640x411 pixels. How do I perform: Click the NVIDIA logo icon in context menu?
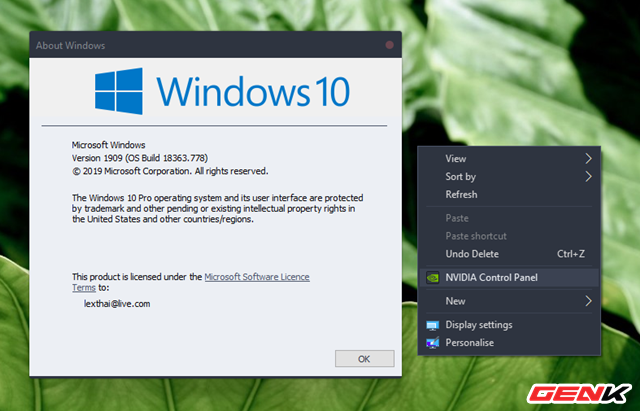coord(432,277)
